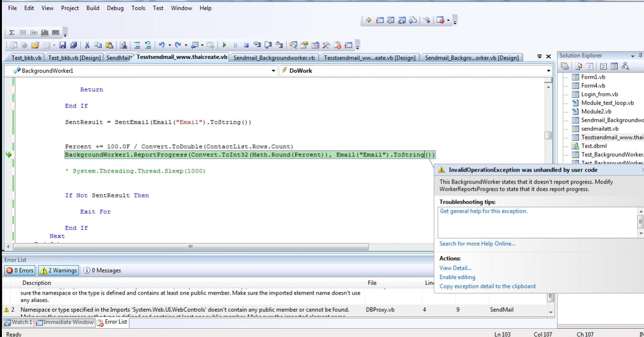Screen dimensions: 644x337
Task: Uncomment the selected lines icon
Action: click(148, 46)
